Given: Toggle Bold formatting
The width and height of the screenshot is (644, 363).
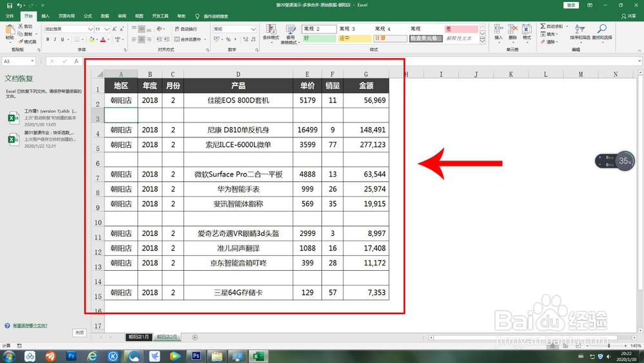Looking at the screenshot, I should 48,39.
